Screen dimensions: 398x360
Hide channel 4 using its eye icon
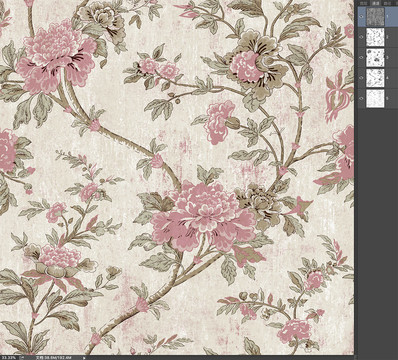pyautogui.click(x=361, y=78)
